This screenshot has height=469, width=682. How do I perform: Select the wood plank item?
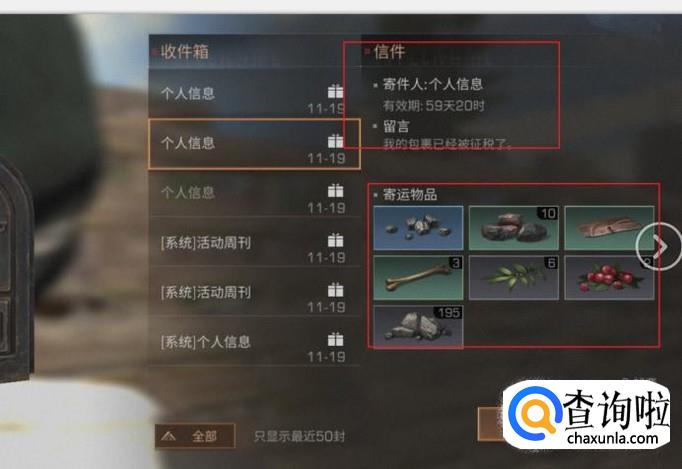(609, 228)
